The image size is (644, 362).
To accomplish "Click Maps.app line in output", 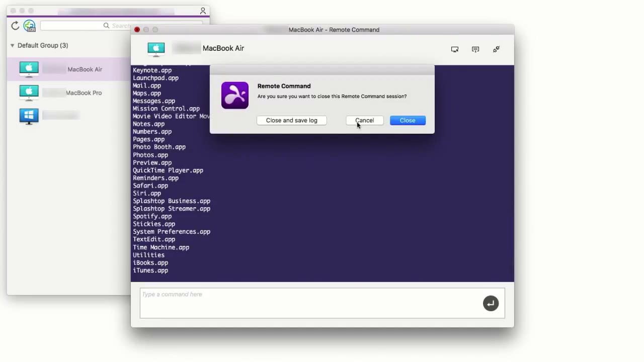I will pos(147,93).
